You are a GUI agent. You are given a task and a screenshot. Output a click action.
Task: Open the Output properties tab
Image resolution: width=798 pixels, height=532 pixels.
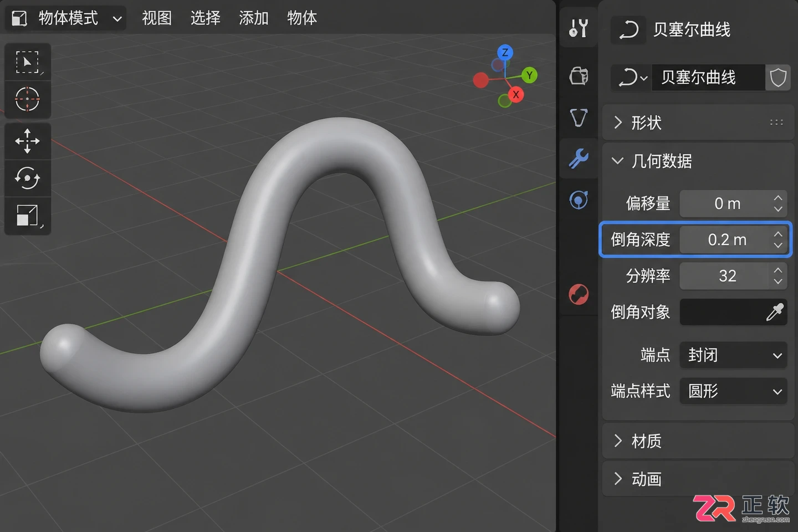pyautogui.click(x=579, y=75)
